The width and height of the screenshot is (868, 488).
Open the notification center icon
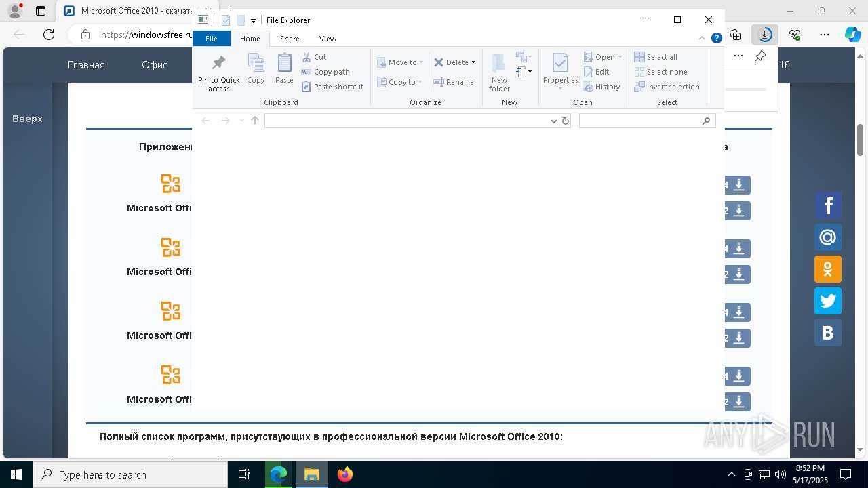[846, 474]
